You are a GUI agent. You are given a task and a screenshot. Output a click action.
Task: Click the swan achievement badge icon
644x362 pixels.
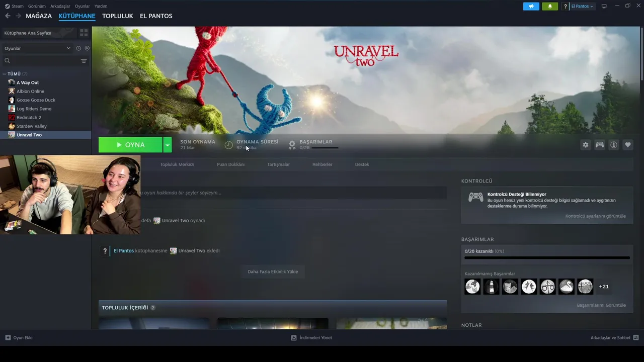pos(567,287)
